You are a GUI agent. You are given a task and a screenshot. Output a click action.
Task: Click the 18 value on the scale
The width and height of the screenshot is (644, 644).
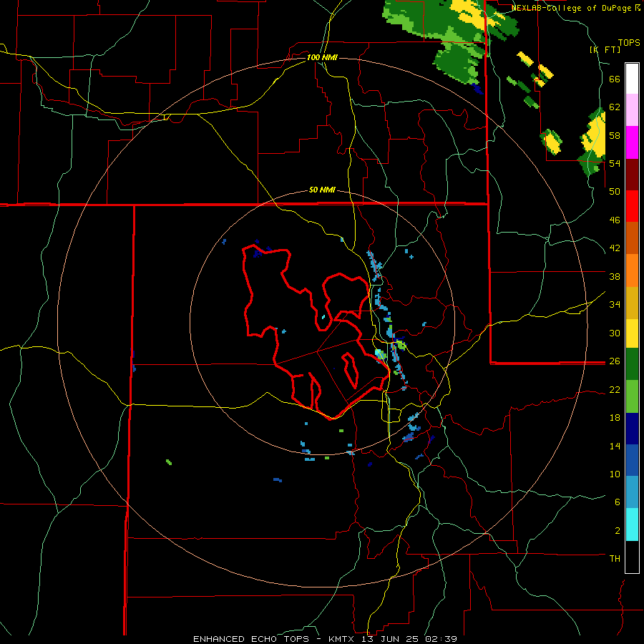615,418
